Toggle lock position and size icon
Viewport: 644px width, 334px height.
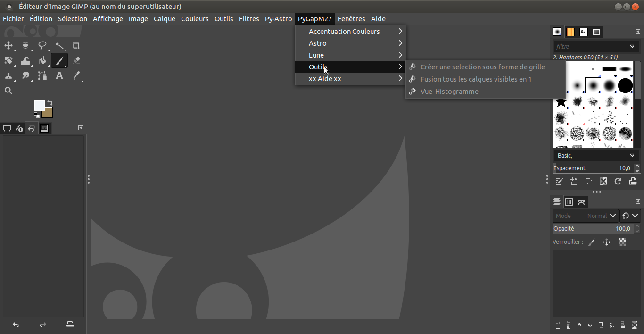tap(607, 242)
